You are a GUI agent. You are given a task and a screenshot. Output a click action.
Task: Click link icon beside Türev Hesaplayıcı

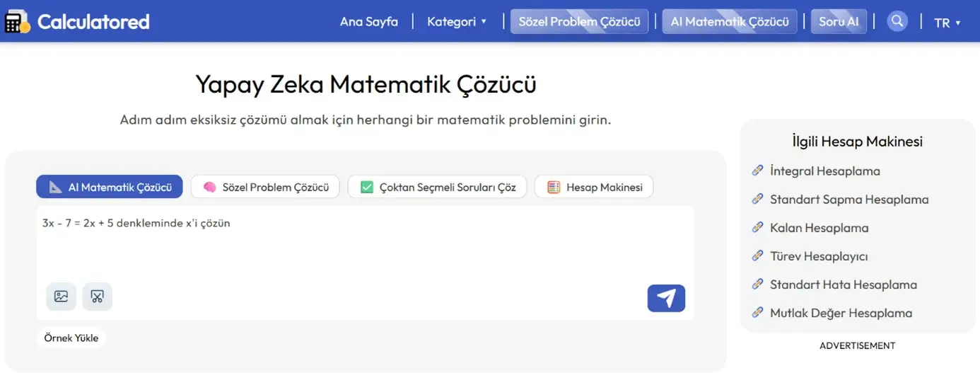(x=757, y=256)
